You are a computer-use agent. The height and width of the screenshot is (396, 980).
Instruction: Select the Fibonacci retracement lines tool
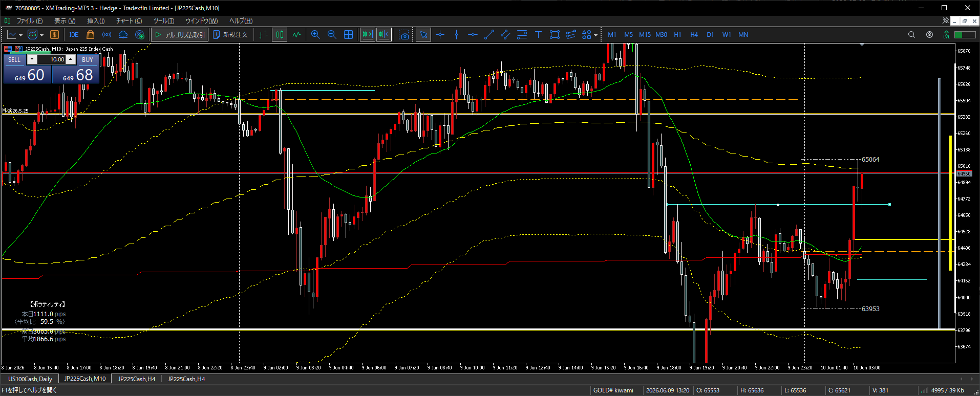pyautogui.click(x=522, y=35)
